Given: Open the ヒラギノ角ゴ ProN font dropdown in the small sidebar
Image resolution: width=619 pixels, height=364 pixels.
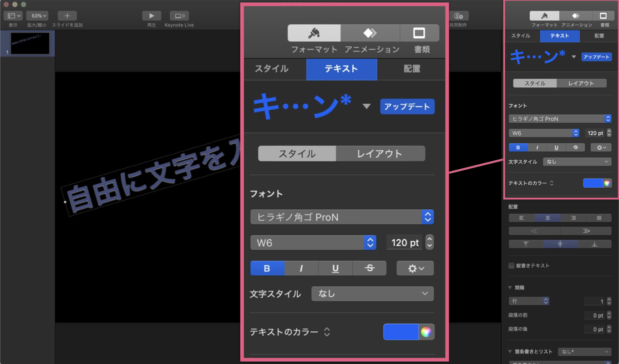Looking at the screenshot, I should point(560,119).
